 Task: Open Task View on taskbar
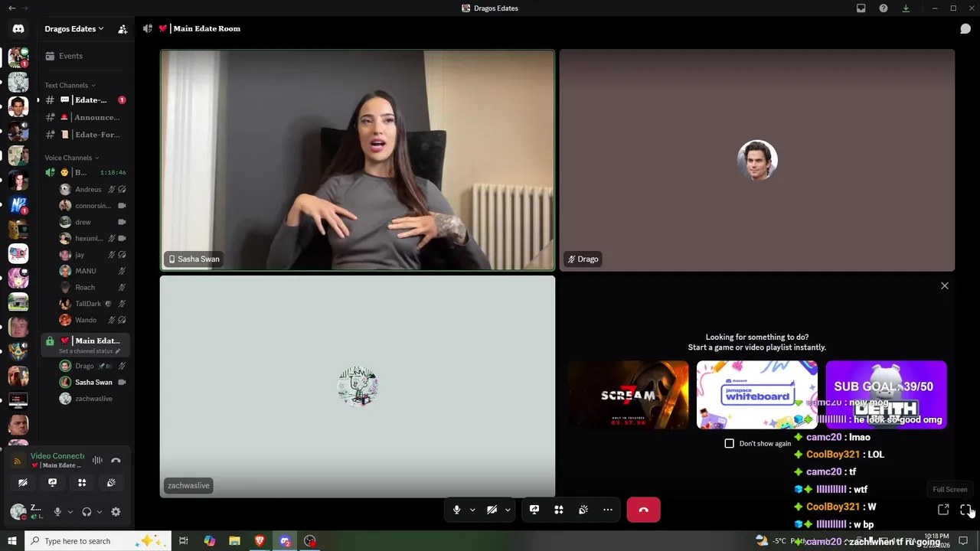point(184,541)
